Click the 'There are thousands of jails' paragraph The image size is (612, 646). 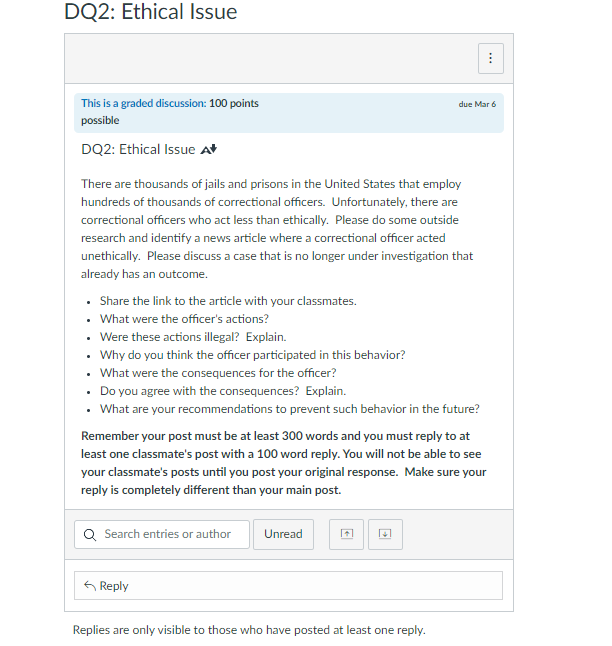coord(277,229)
